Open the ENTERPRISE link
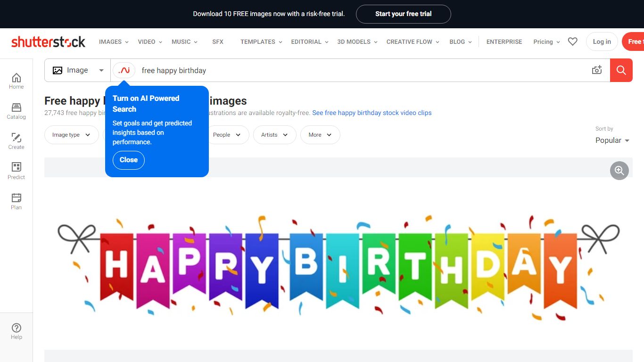644x362 pixels. coord(504,41)
